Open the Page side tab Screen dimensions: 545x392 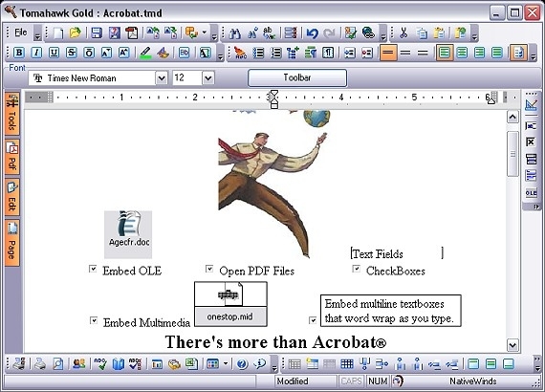[x=12, y=242]
